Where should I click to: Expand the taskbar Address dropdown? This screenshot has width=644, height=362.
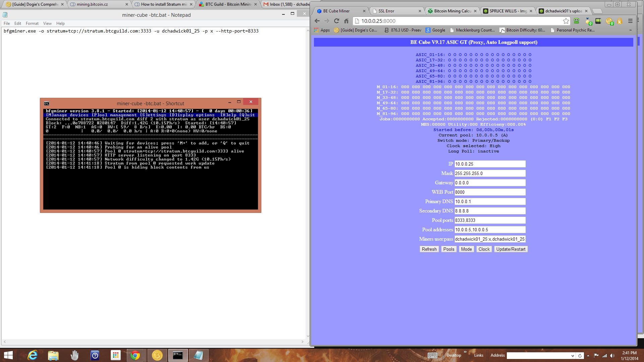pos(572,356)
